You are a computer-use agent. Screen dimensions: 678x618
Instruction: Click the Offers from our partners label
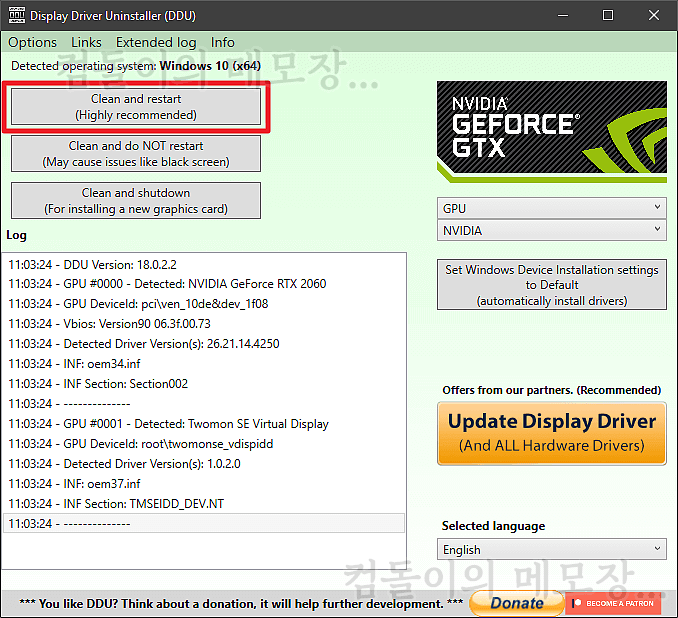552,390
